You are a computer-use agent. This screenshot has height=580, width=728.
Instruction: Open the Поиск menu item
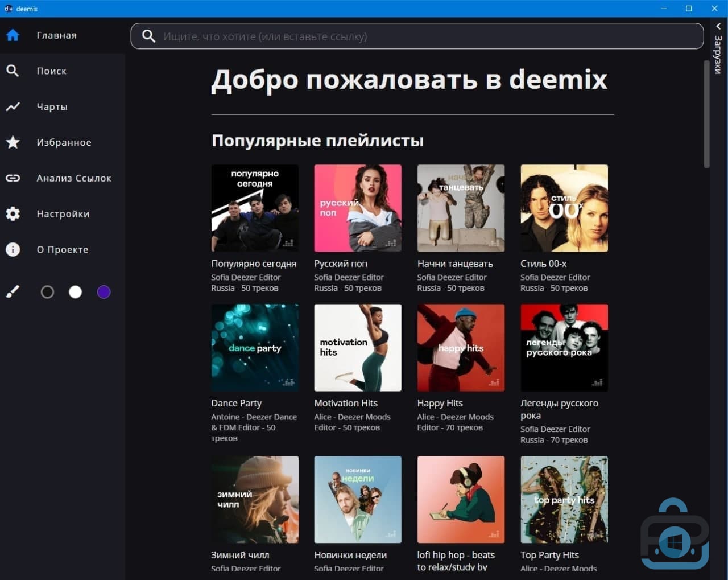coord(63,71)
